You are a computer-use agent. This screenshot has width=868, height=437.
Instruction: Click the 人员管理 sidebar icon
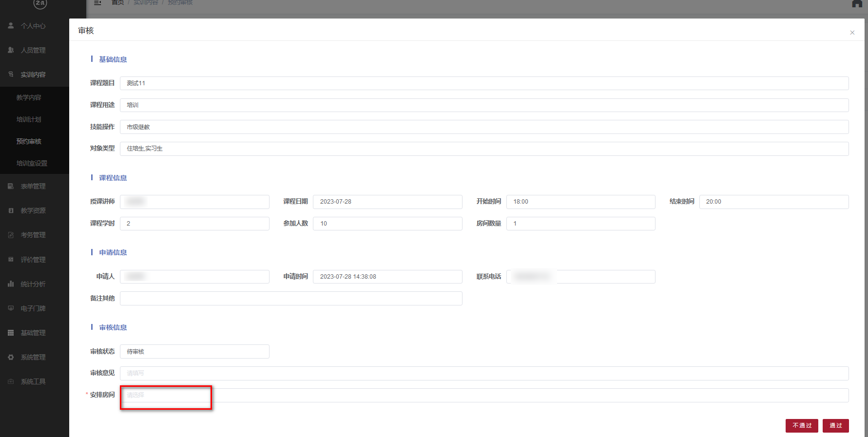click(x=11, y=50)
